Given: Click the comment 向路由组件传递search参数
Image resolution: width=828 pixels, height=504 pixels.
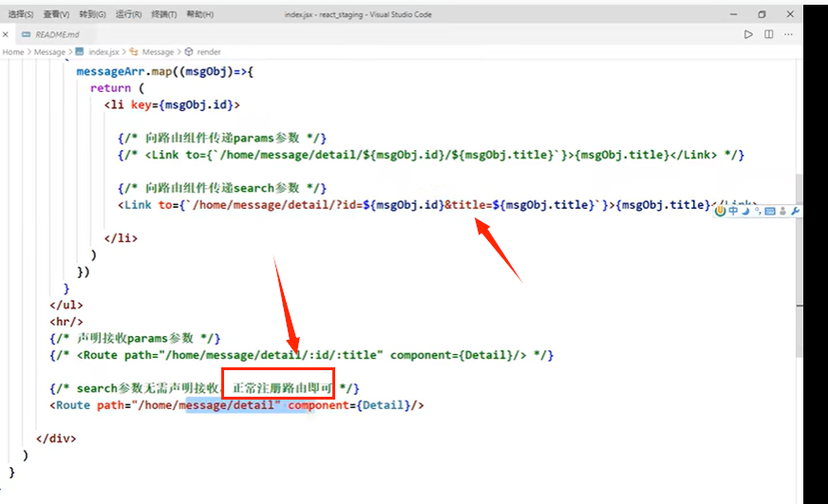Looking at the screenshot, I should 222,188.
